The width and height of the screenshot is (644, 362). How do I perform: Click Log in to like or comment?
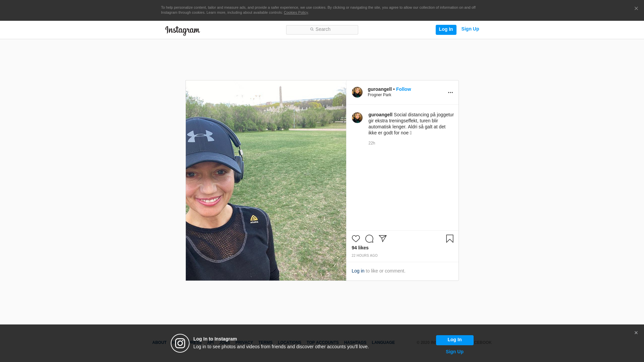(358, 271)
